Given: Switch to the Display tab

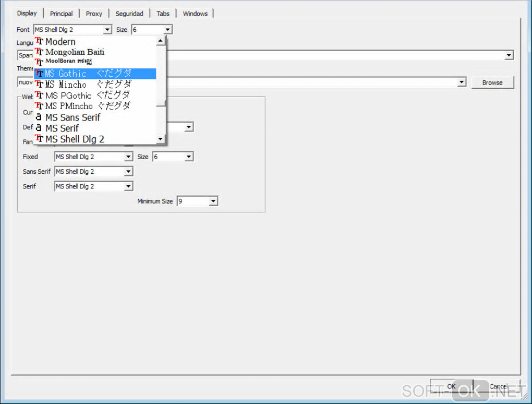Looking at the screenshot, I should point(27,13).
